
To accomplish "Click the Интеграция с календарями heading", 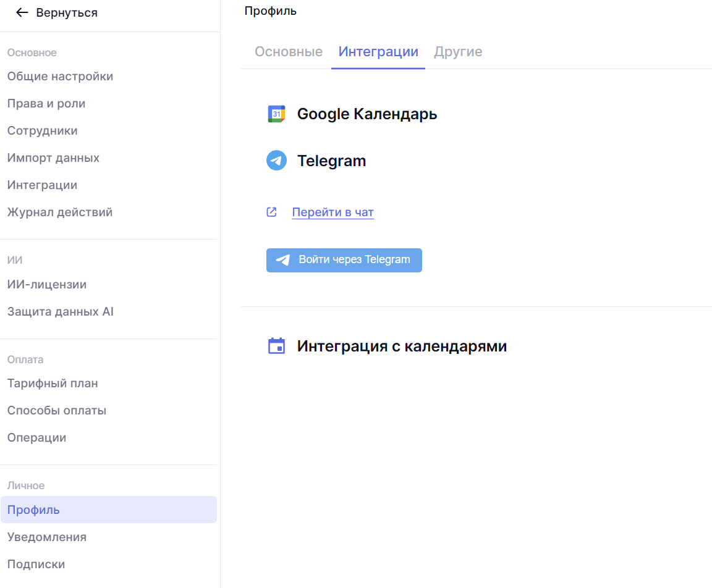I will 402,346.
